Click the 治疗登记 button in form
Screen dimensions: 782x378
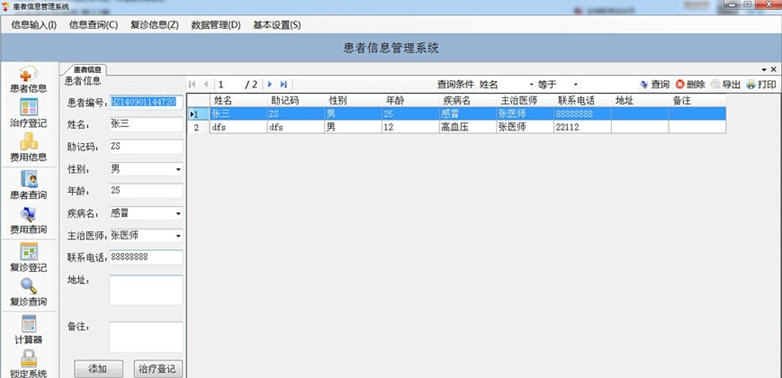click(x=158, y=369)
